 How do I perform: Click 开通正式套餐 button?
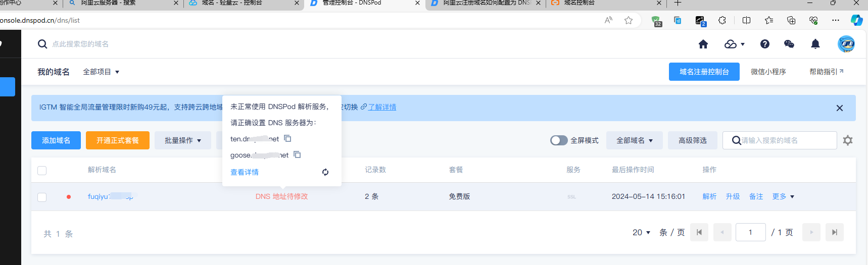(118, 140)
